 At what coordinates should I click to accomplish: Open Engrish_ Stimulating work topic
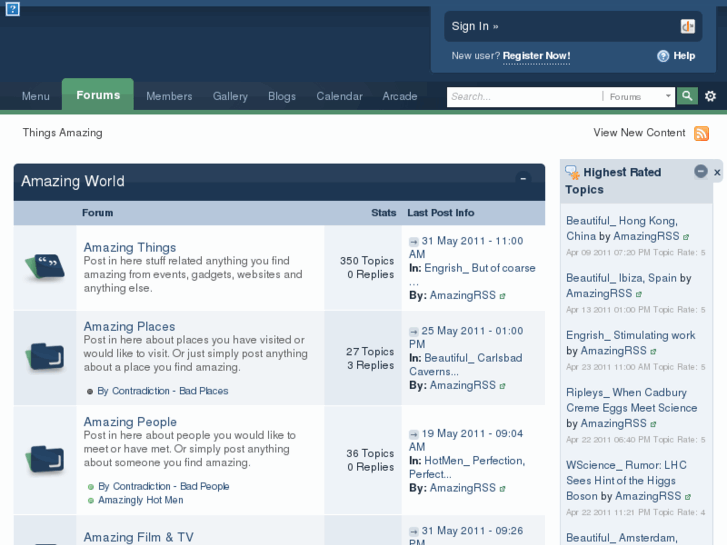(x=631, y=335)
